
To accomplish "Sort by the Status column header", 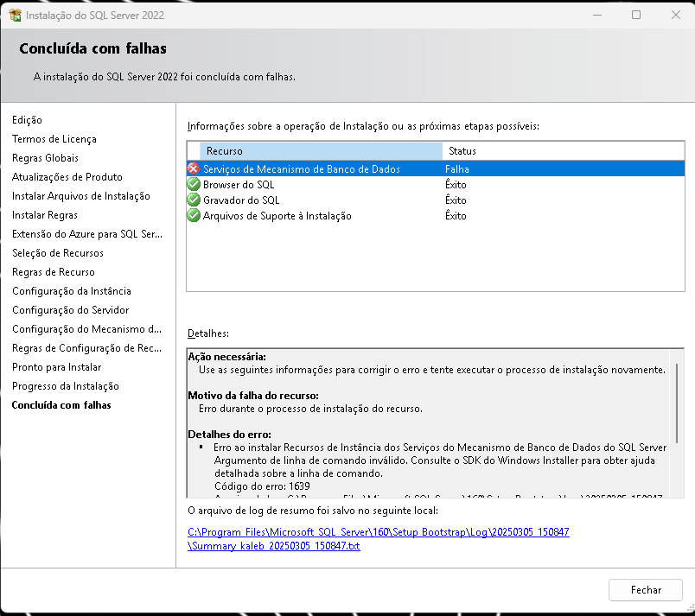I will point(563,151).
